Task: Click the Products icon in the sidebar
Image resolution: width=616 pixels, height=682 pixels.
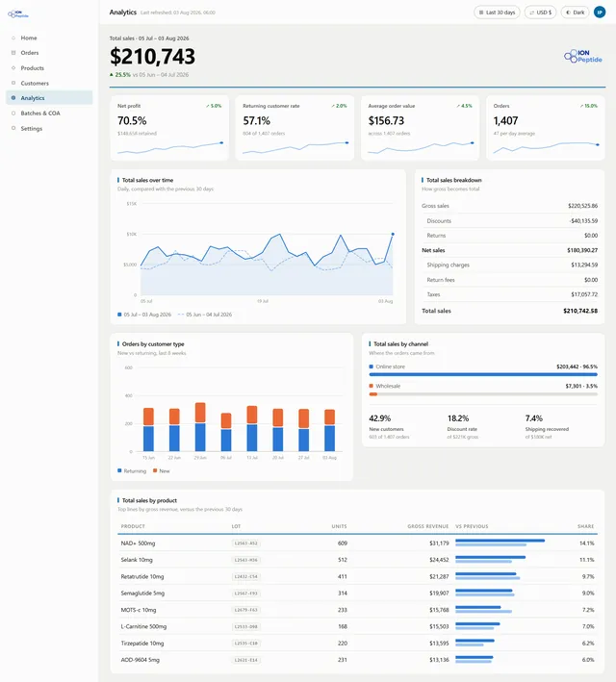Action: tap(13, 68)
